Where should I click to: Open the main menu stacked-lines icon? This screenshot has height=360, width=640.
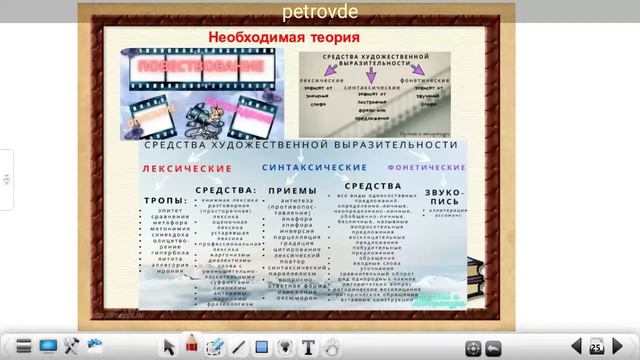point(24,346)
